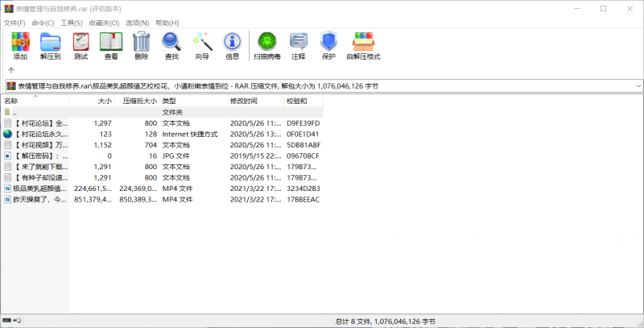
Task: Open the 查找 (Find) search tool
Action: pos(171,46)
